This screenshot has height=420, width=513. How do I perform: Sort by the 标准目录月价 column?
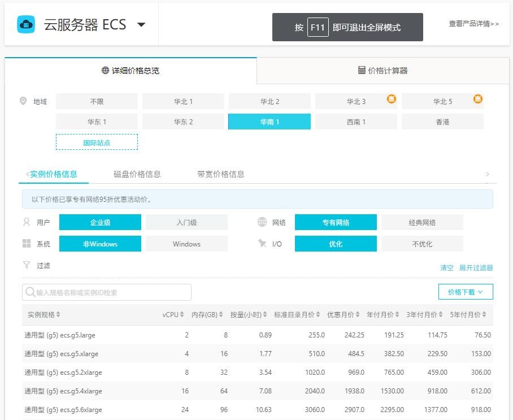tap(297, 315)
